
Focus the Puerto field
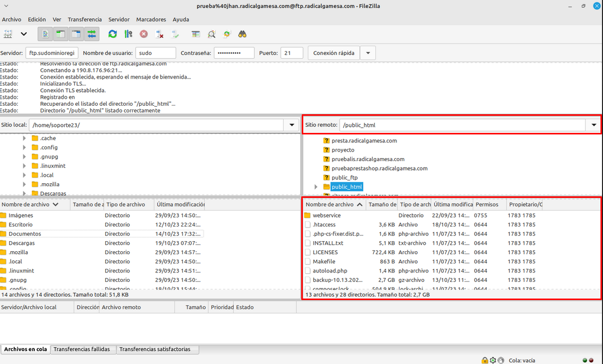pyautogui.click(x=292, y=53)
